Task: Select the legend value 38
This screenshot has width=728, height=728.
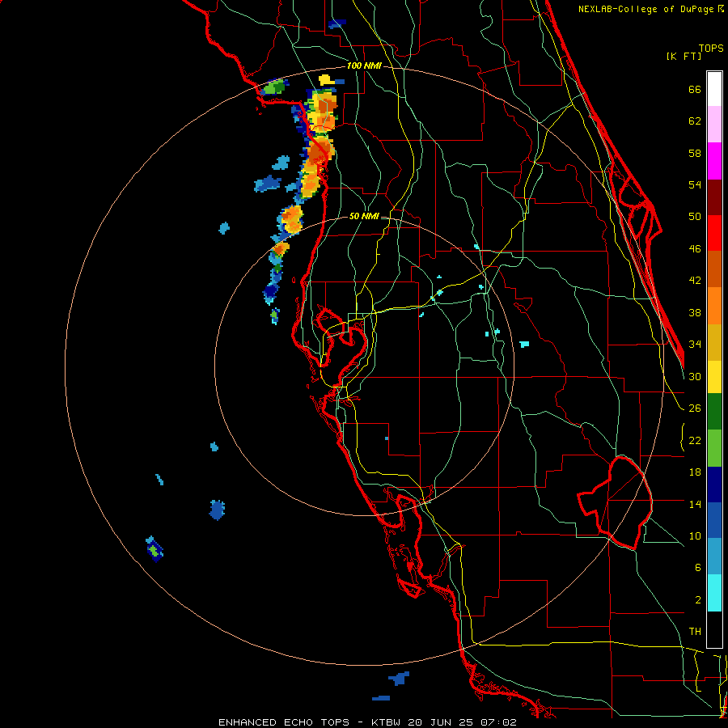Action: click(695, 313)
